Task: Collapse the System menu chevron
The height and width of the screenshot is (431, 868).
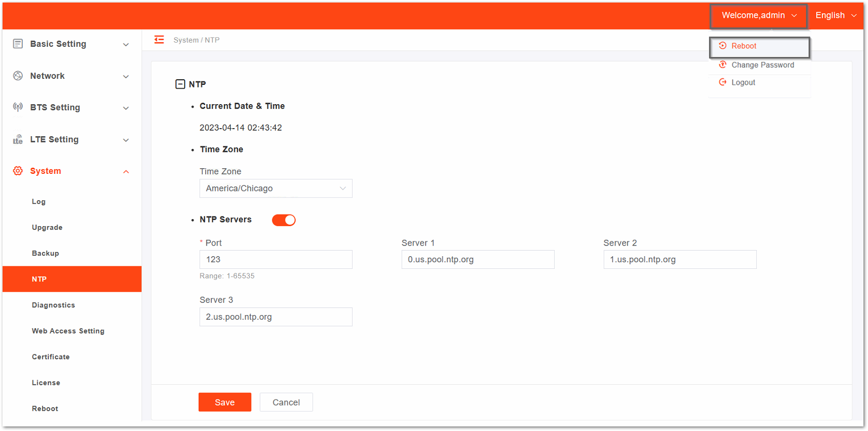Action: pyautogui.click(x=126, y=172)
